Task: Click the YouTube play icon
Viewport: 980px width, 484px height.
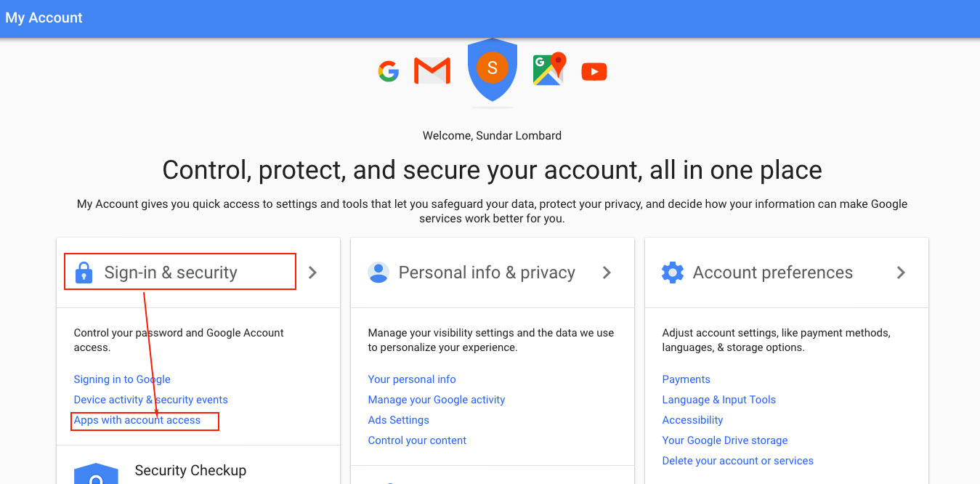Action: pyautogui.click(x=594, y=71)
